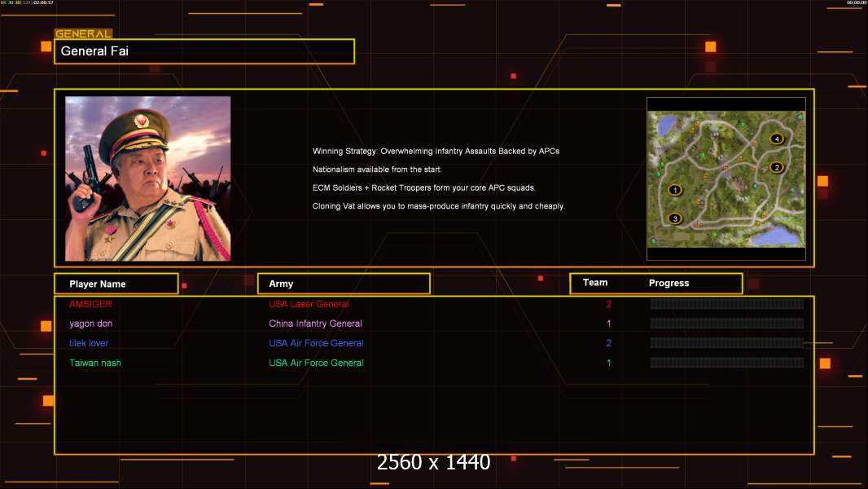The height and width of the screenshot is (489, 868).
Task: Click the Winning Strategy text line
Action: coord(436,152)
